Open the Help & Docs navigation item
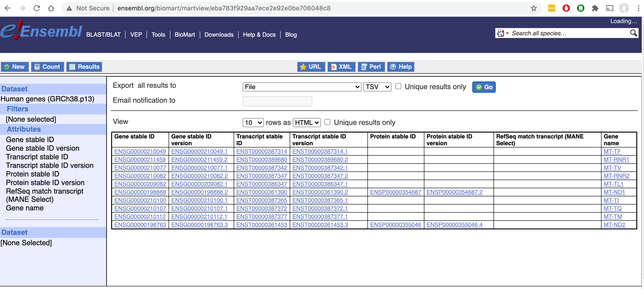The height and width of the screenshot is (290, 644). (x=259, y=35)
